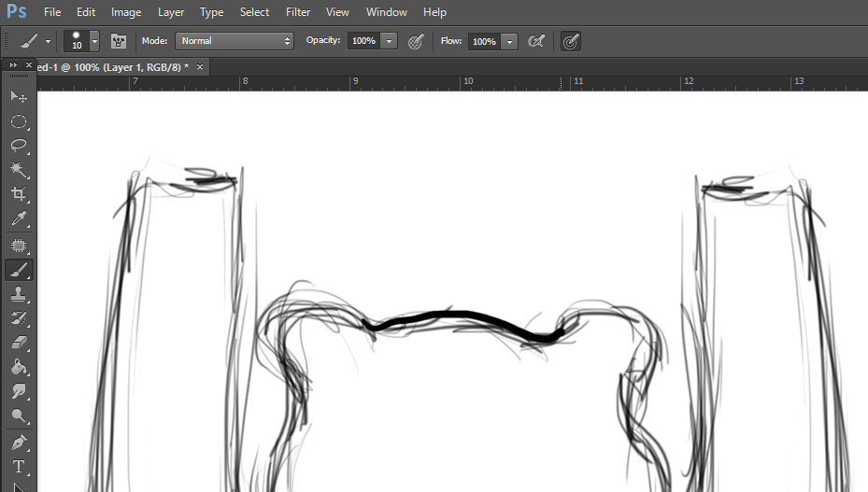Toggle pressure control for opacity
This screenshot has height=492, width=868.
pyautogui.click(x=416, y=41)
